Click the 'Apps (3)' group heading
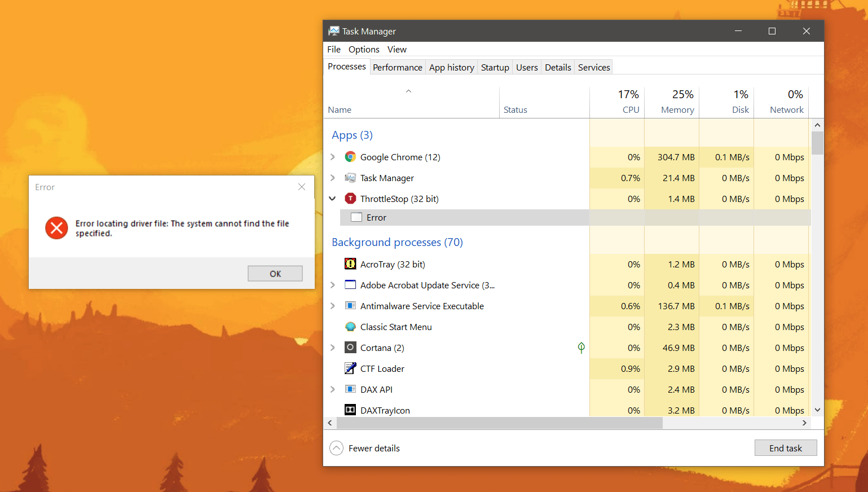 coord(352,135)
